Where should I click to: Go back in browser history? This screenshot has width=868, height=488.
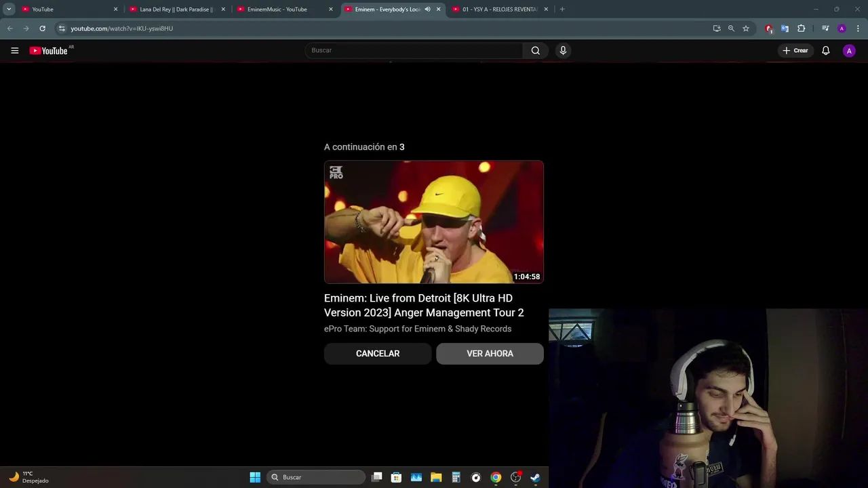tap(9, 28)
